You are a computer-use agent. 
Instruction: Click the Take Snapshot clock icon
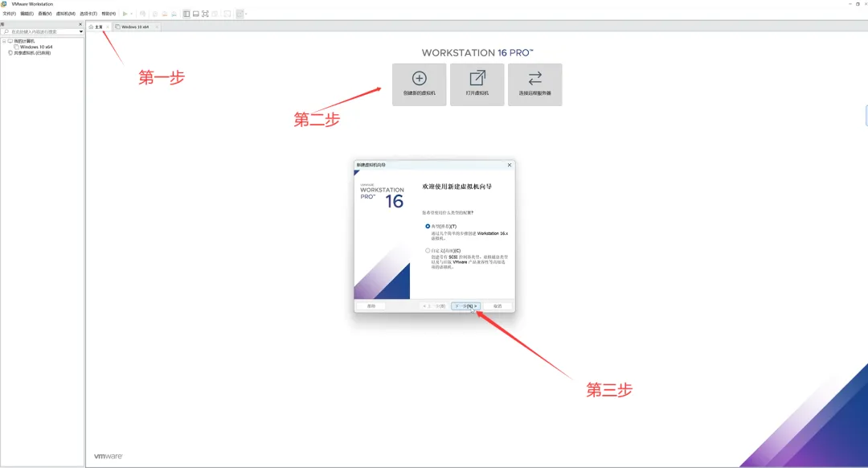155,14
